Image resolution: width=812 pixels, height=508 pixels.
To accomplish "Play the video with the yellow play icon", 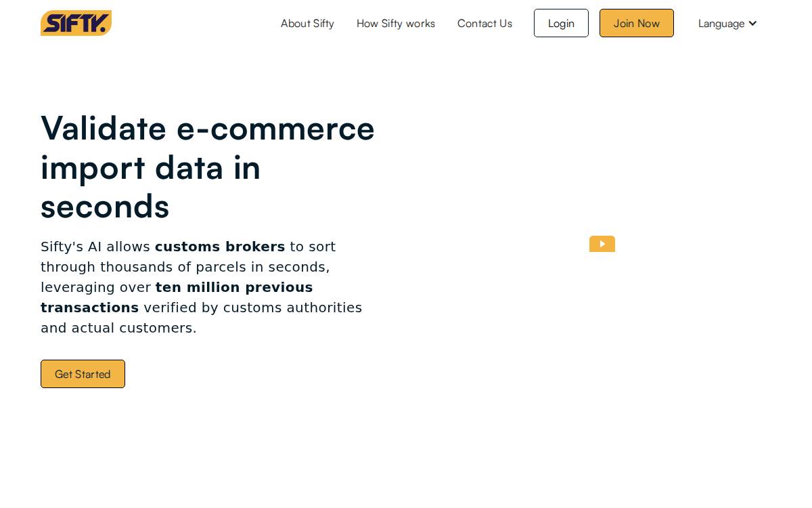I will click(602, 244).
